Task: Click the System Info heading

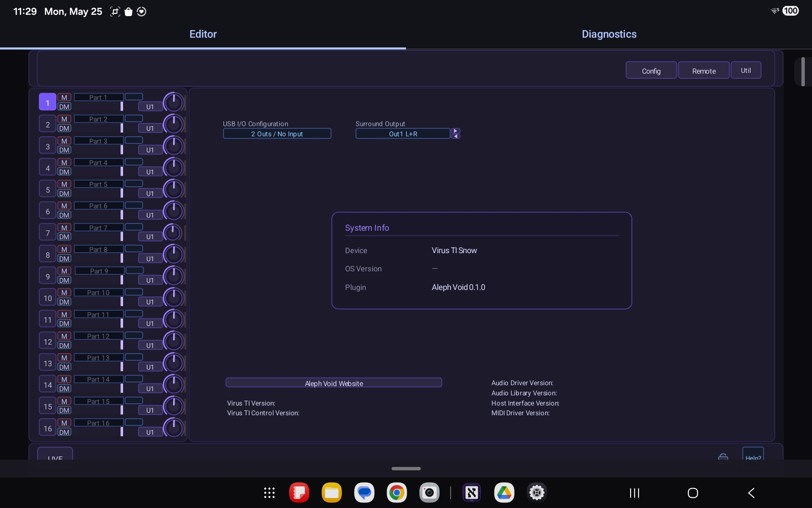Action: point(367,228)
